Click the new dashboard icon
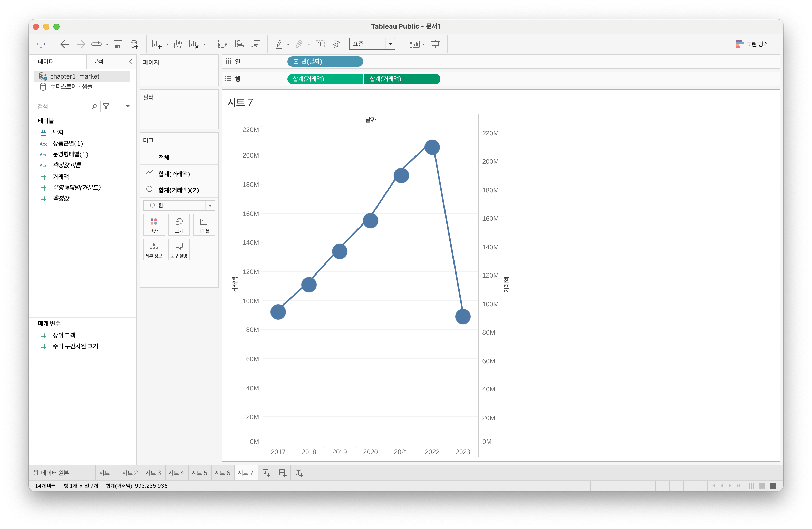 [283, 473]
